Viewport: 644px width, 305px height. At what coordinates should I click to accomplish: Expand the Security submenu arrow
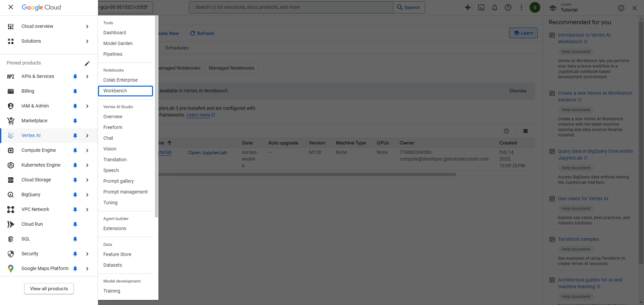87,254
